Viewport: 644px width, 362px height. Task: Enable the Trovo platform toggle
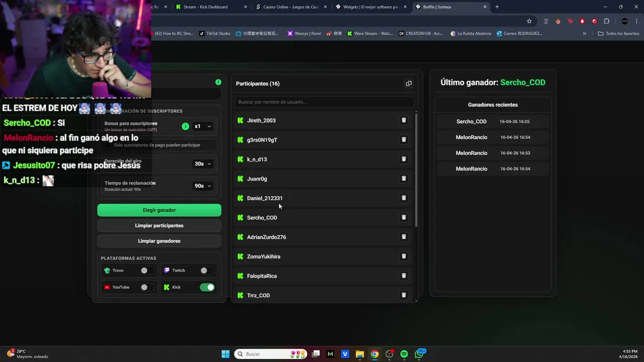(147, 270)
